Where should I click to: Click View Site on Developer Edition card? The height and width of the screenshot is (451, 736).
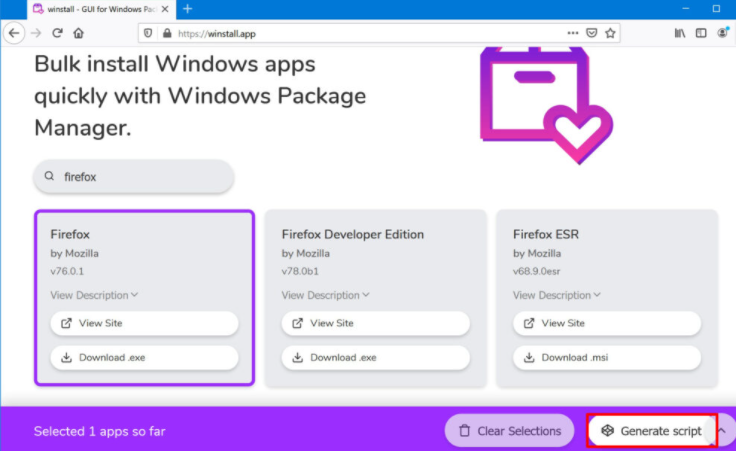(376, 323)
